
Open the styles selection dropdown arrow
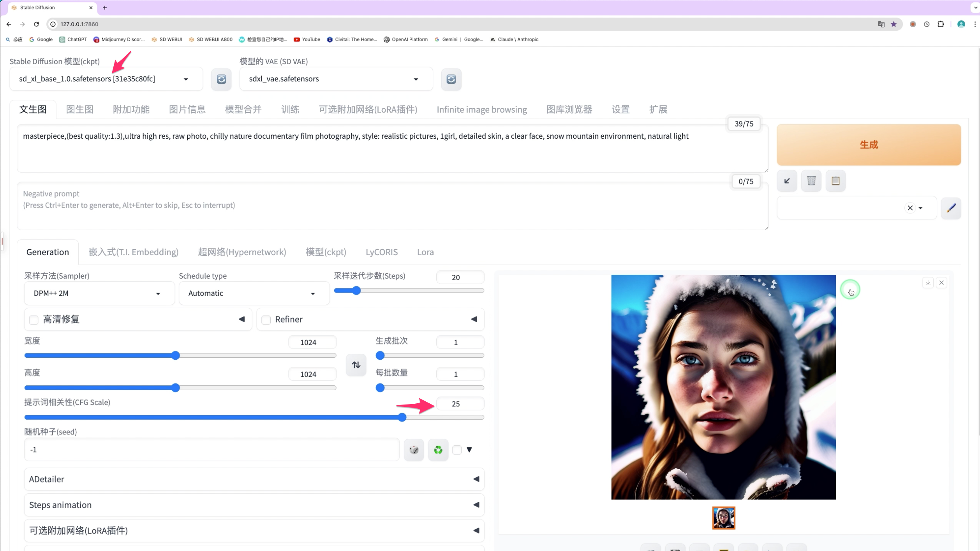click(x=920, y=208)
